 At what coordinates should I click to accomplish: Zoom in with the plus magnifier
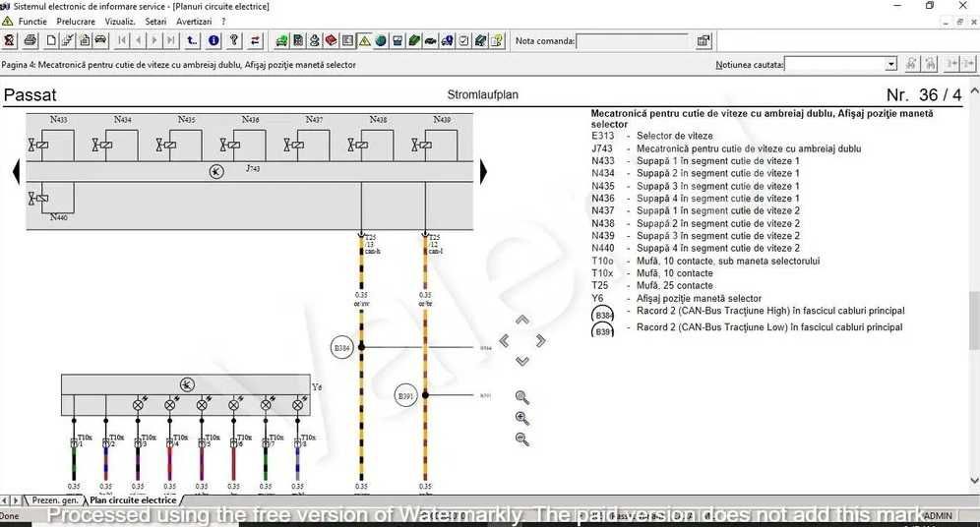coord(521,418)
